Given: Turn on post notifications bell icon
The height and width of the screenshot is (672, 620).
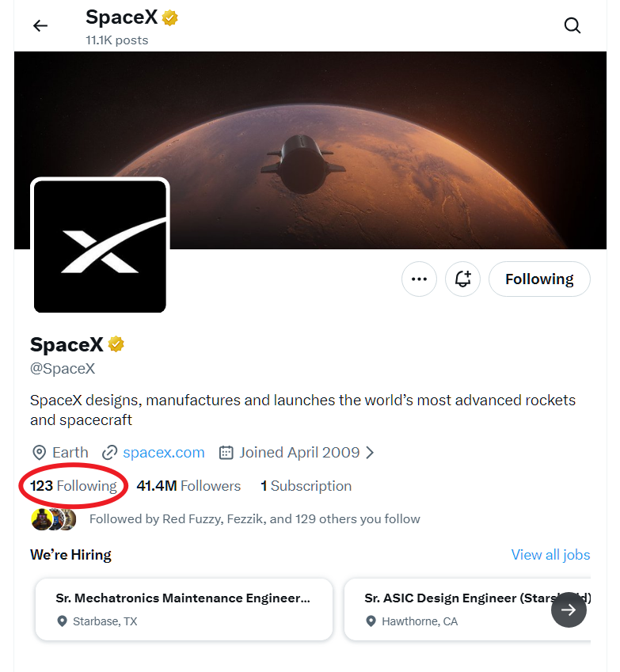Looking at the screenshot, I should 462,279.
